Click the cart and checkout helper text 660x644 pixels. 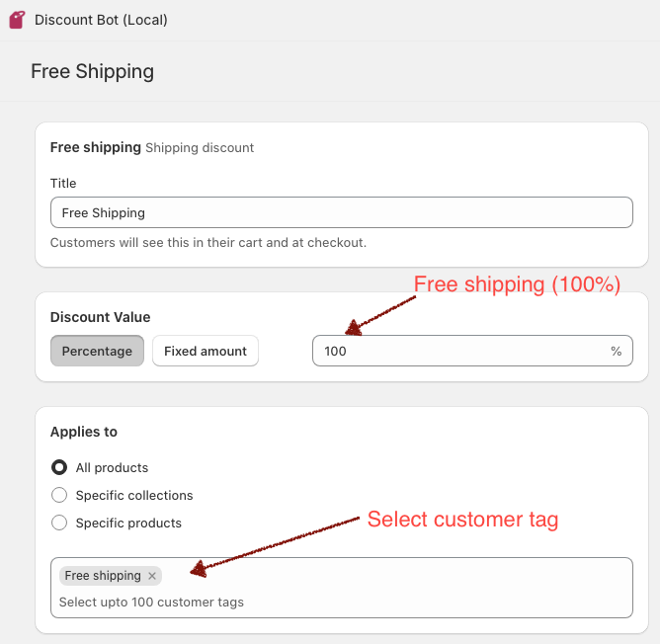pos(207,242)
